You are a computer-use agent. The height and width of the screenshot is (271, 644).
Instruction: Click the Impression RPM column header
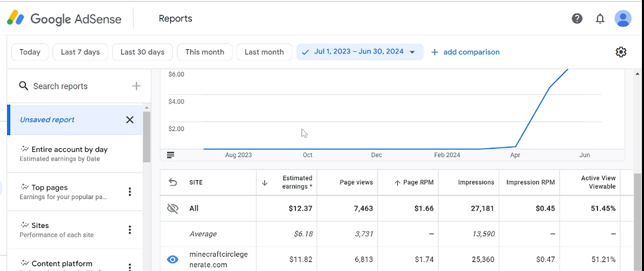530,182
